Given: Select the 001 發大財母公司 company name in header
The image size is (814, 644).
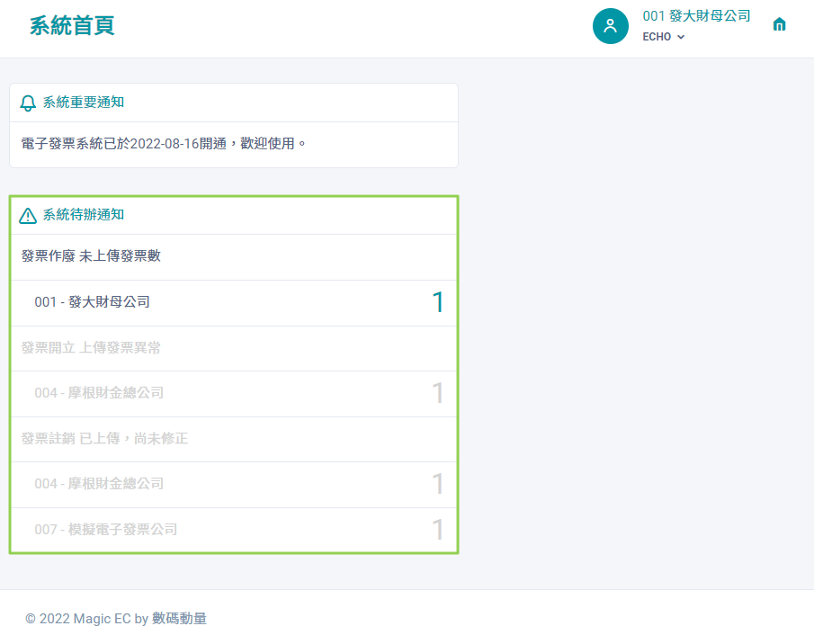Looking at the screenshot, I should click(x=696, y=16).
